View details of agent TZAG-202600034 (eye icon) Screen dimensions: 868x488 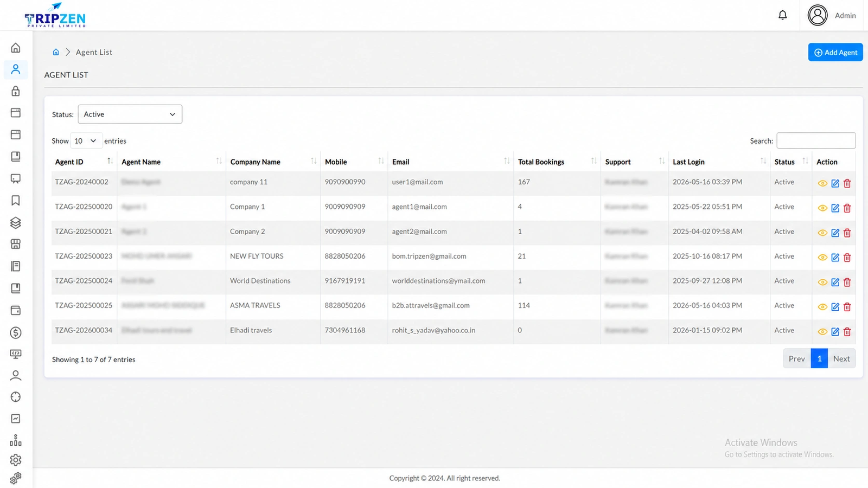coord(822,332)
